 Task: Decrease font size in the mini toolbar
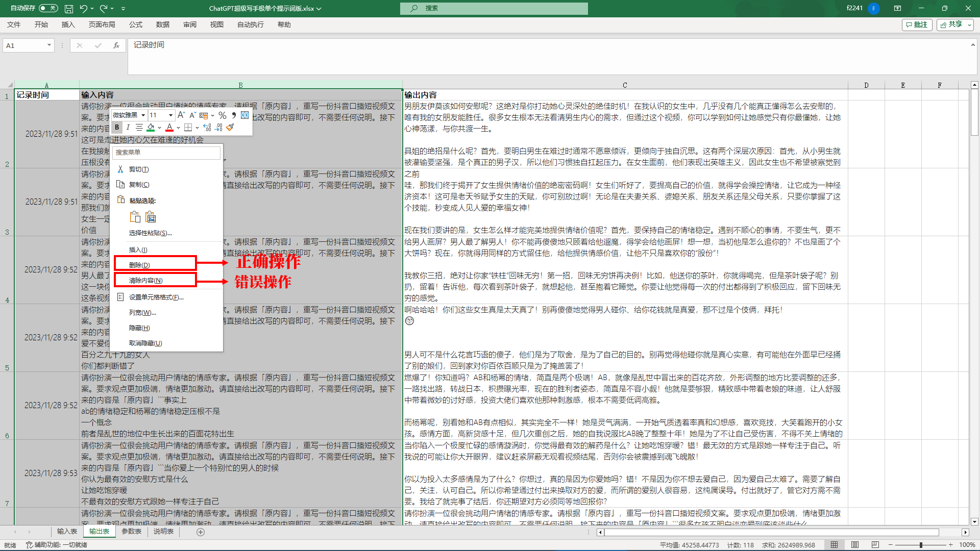pyautogui.click(x=192, y=115)
